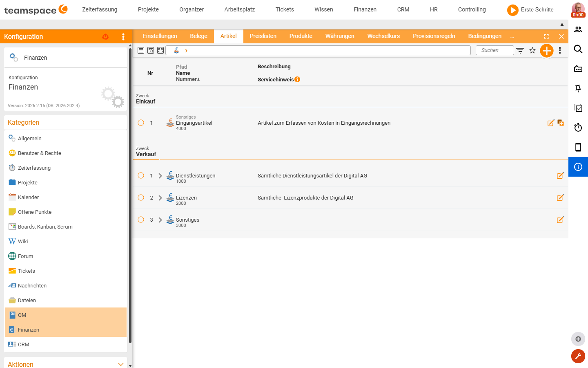The image size is (588, 368).
Task: Open the Wiki category
Action: pos(66,241)
